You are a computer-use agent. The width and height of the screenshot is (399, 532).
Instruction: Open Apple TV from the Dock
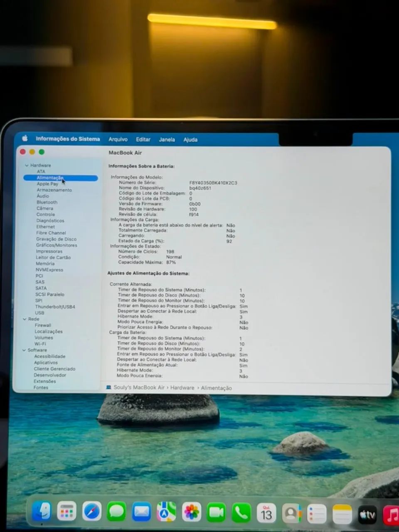(367, 515)
